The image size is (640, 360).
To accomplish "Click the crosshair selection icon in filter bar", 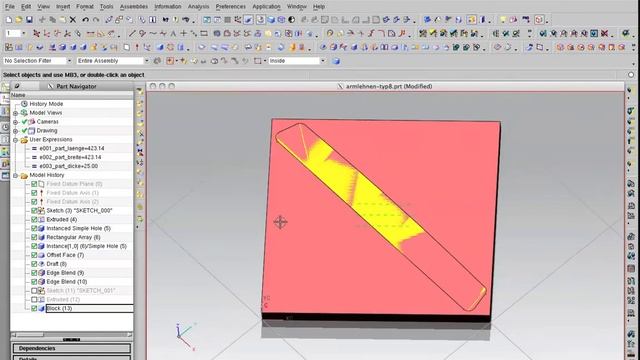I will (170, 61).
